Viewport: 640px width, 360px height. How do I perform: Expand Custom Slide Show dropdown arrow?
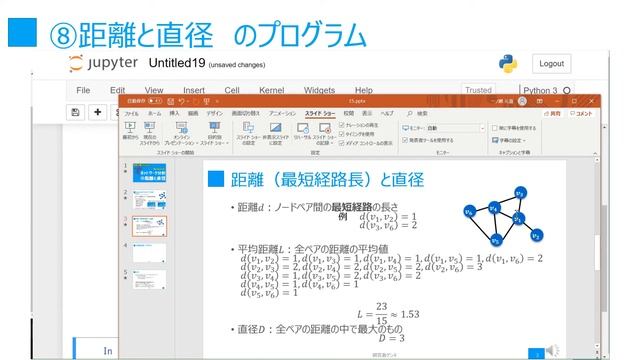tap(227, 143)
